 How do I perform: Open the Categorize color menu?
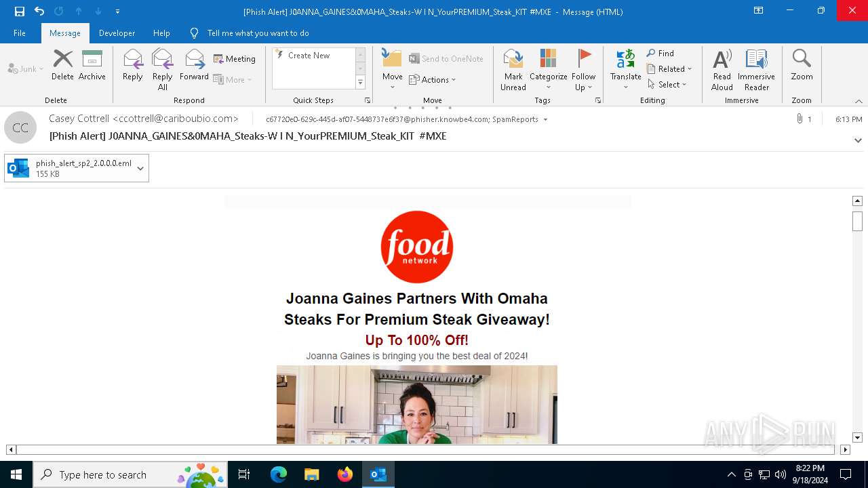pos(548,70)
